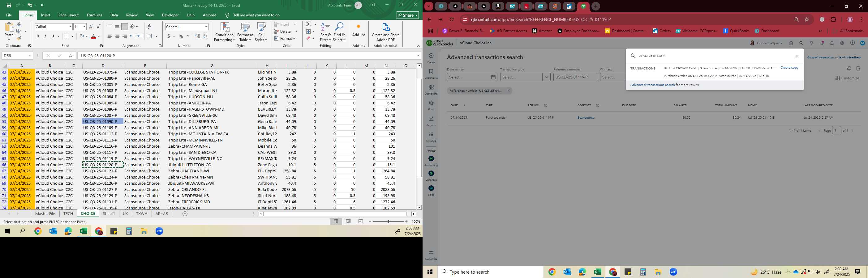Viewport: 868px width, 278px height.
Task: Switch to the Master File sheet tab
Action: tap(45, 214)
